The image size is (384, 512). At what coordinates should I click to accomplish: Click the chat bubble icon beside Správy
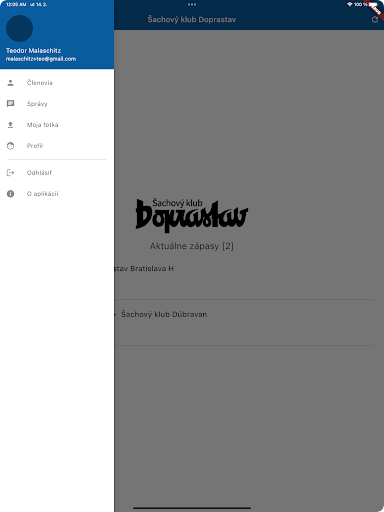tap(10, 104)
